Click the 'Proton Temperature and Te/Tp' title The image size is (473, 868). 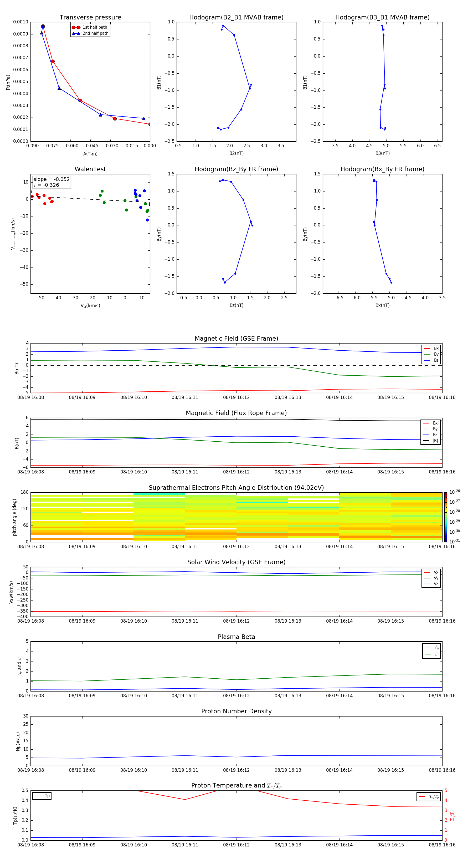236,786
